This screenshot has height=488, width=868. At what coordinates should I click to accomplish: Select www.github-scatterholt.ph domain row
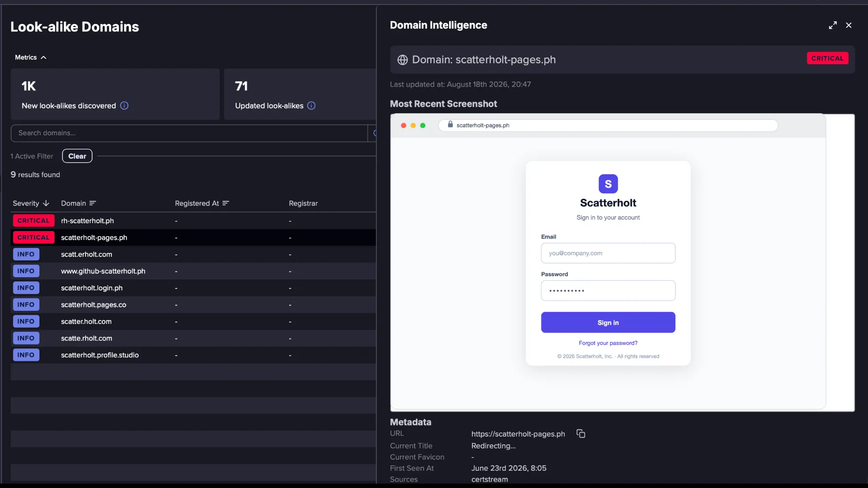point(193,271)
